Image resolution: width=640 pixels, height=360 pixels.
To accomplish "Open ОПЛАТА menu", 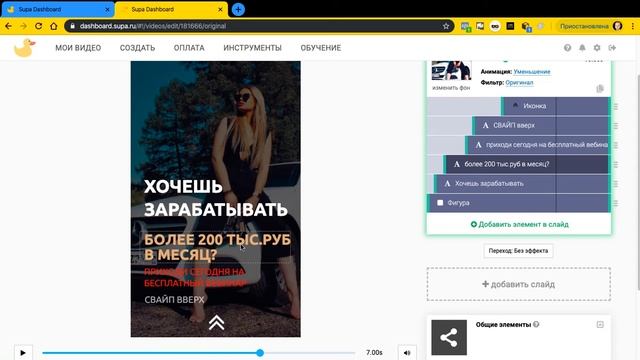I will click(x=189, y=48).
